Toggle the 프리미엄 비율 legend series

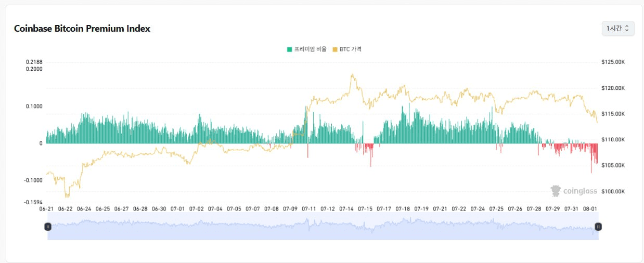coord(306,49)
